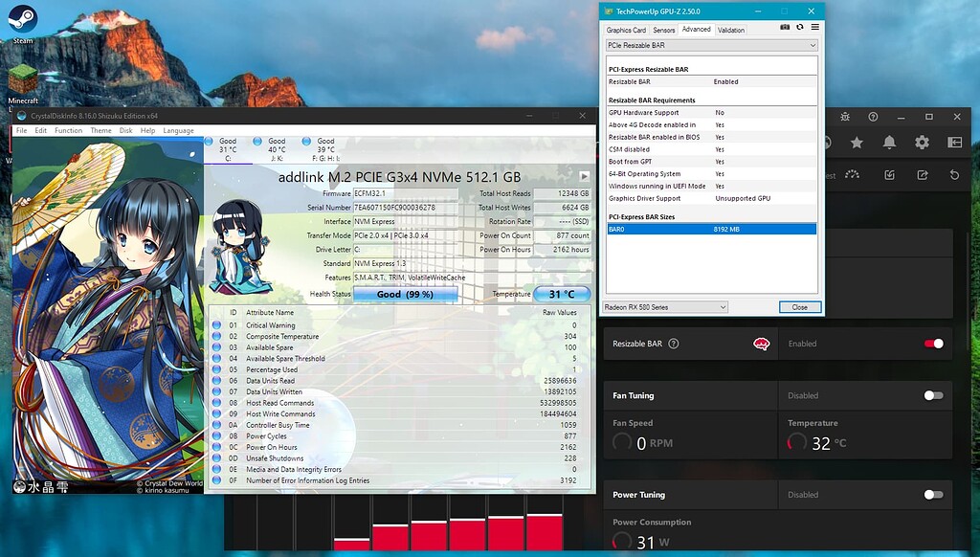Click the GPU-Z refresh icon
This screenshot has height=557, width=980.
click(x=800, y=28)
